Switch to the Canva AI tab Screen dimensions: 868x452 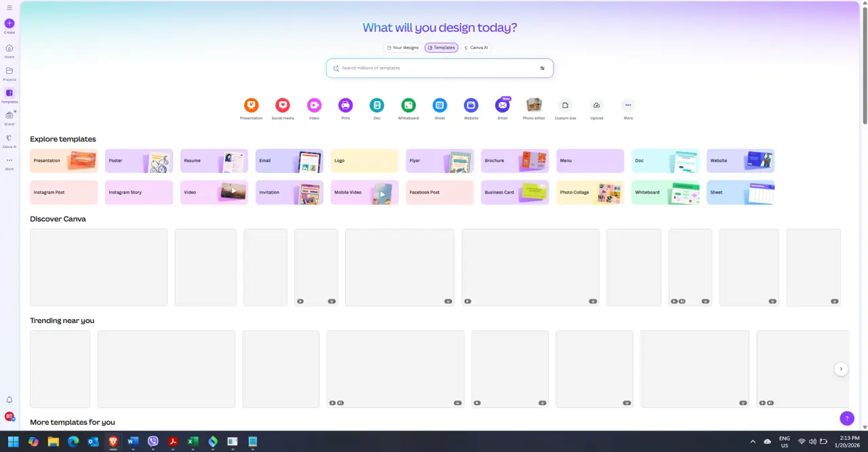pos(476,48)
